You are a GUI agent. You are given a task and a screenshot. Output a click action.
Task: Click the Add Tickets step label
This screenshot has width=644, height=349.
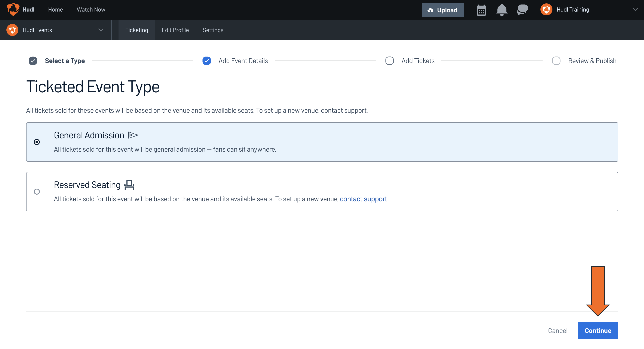[418, 61]
